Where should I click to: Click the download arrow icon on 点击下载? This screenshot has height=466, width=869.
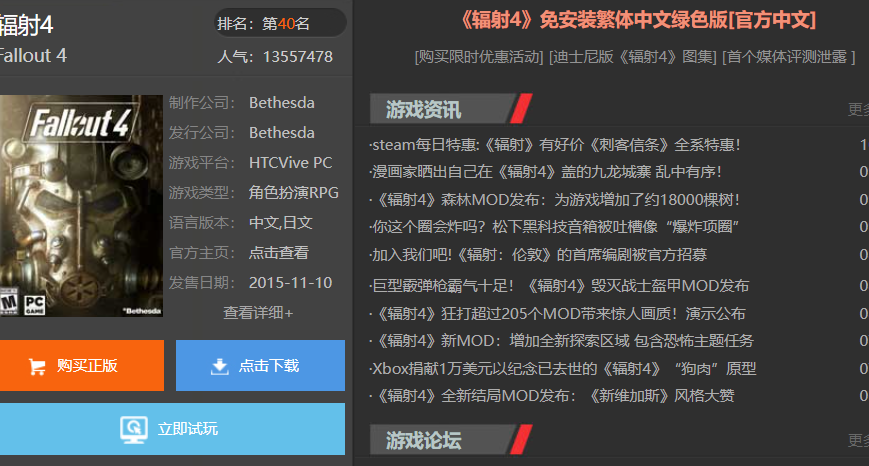pyautogui.click(x=219, y=366)
